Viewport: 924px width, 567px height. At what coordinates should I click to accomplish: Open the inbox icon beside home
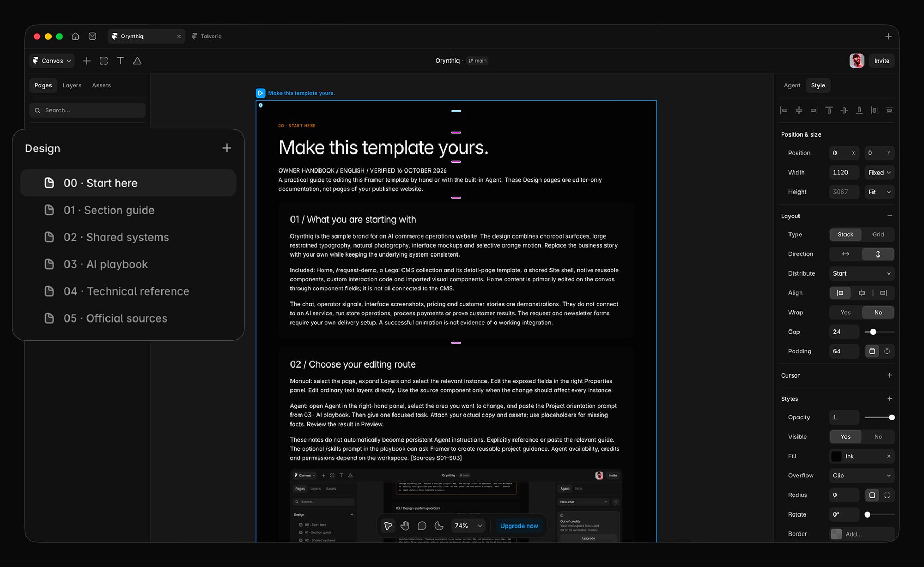click(x=92, y=36)
